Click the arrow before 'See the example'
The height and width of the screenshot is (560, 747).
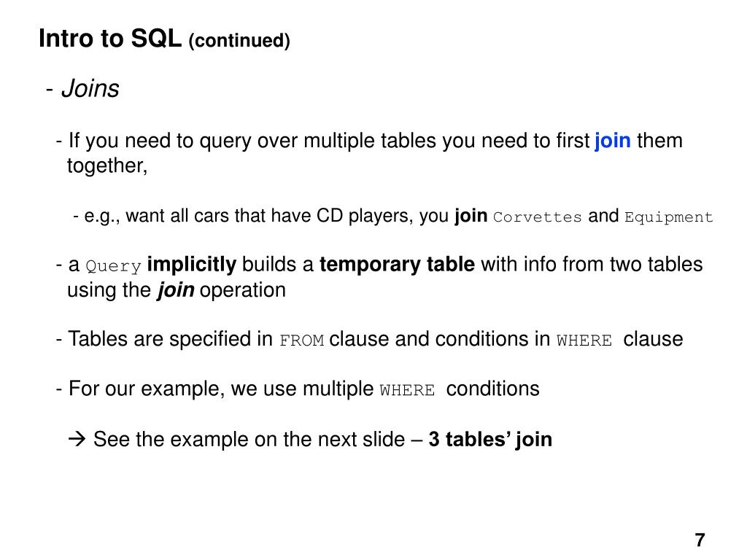pos(77,438)
